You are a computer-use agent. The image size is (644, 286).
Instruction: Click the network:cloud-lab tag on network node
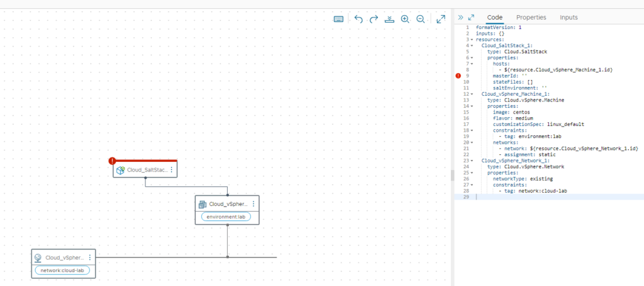tap(62, 270)
